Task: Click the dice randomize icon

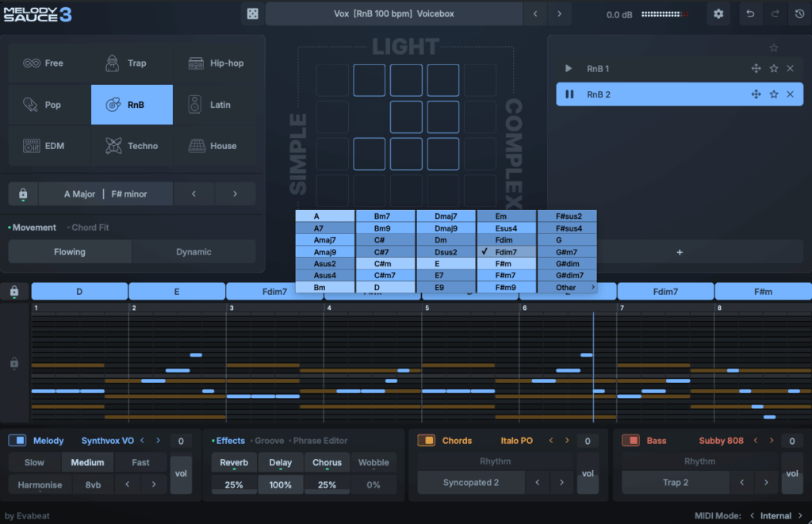Action: (253, 14)
